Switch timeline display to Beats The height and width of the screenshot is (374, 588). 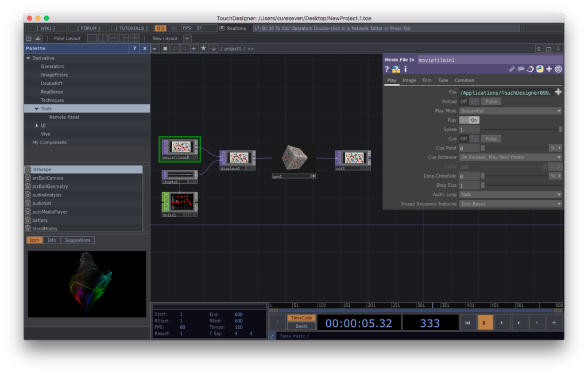tap(301, 326)
